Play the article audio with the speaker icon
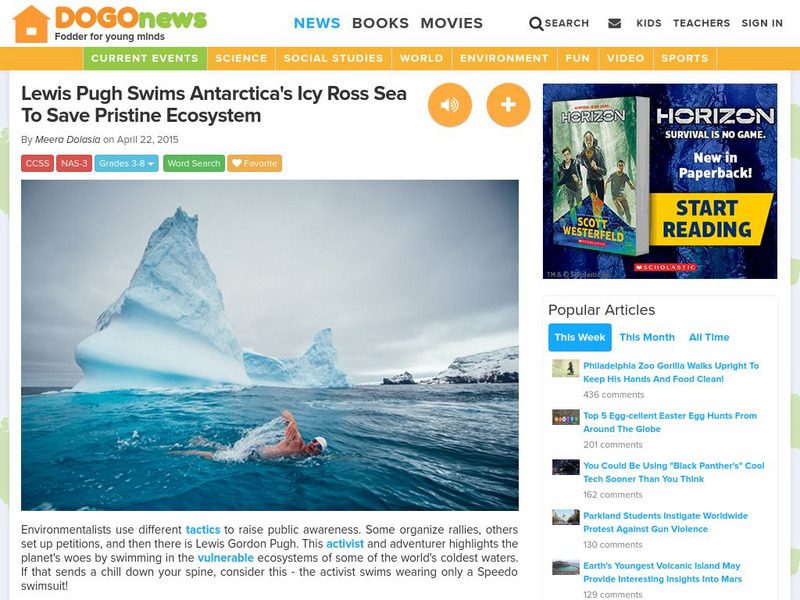 click(x=449, y=105)
